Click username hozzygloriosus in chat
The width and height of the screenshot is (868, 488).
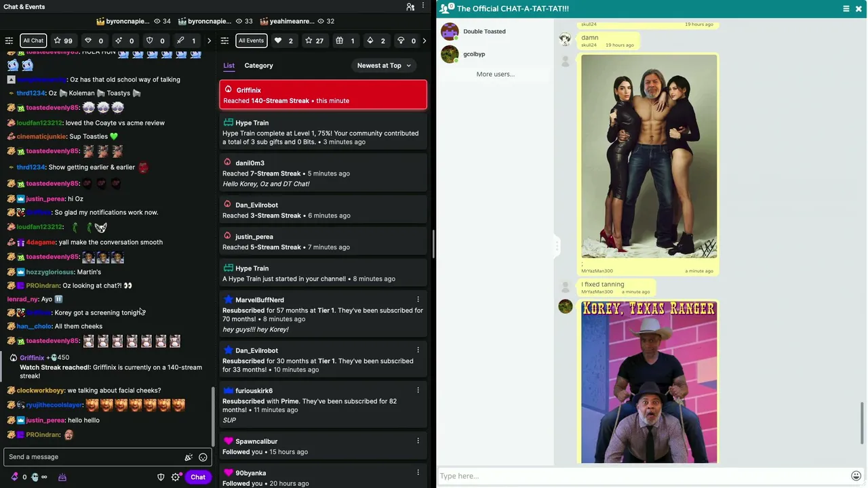pyautogui.click(x=50, y=272)
